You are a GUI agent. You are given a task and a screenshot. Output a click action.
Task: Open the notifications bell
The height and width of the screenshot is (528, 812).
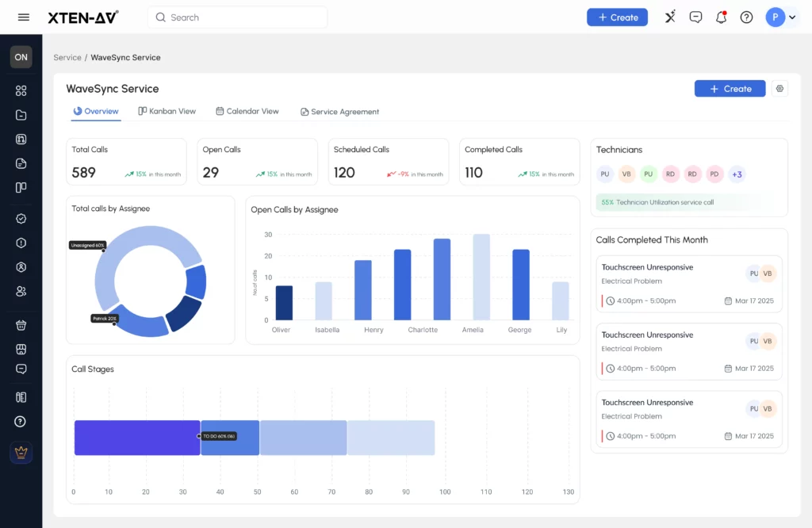click(721, 17)
